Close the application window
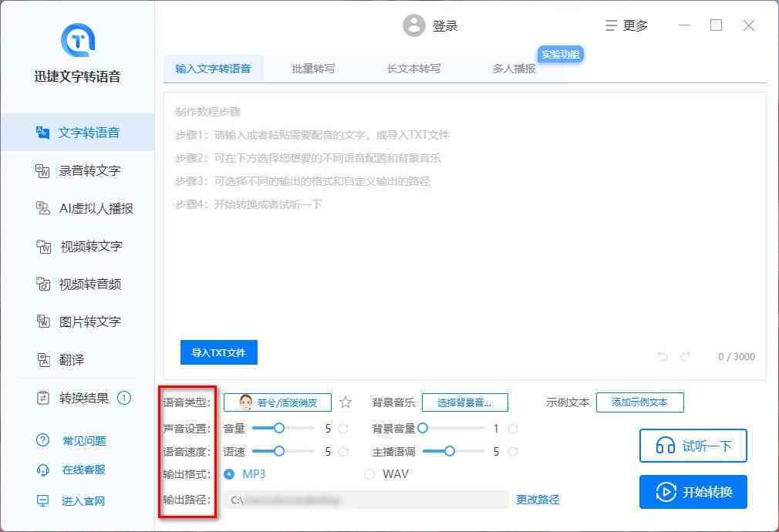 click(x=748, y=25)
